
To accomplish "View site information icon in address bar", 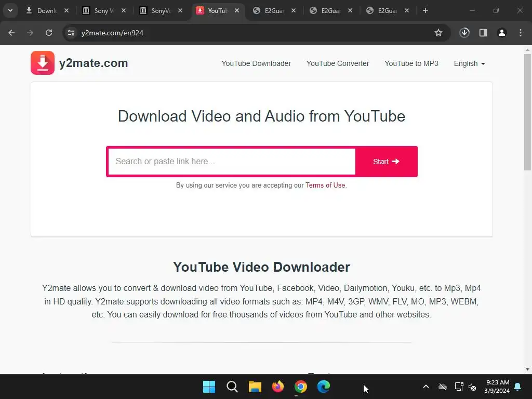I will (x=71, y=33).
